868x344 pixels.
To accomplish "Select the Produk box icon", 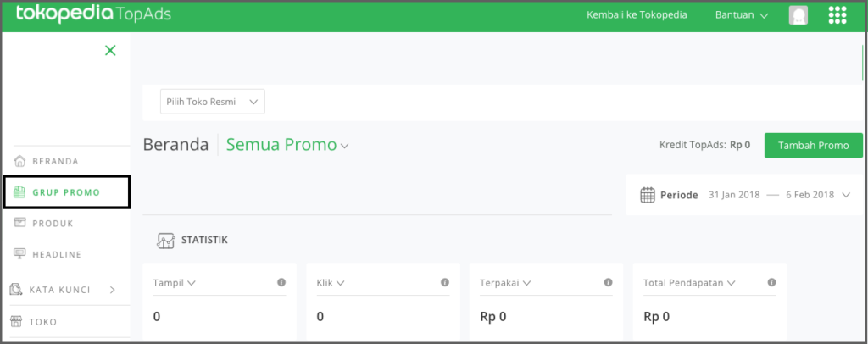I will 20,222.
